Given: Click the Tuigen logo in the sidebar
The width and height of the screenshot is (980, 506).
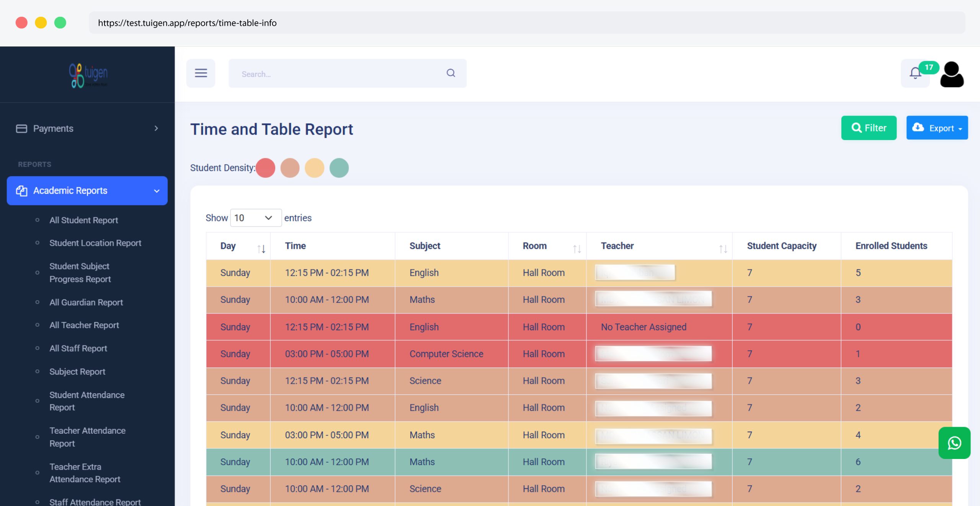Looking at the screenshot, I should pos(87,75).
